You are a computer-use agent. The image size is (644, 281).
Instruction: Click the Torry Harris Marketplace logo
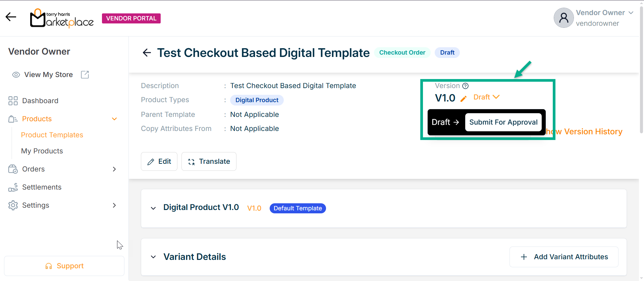(x=62, y=18)
